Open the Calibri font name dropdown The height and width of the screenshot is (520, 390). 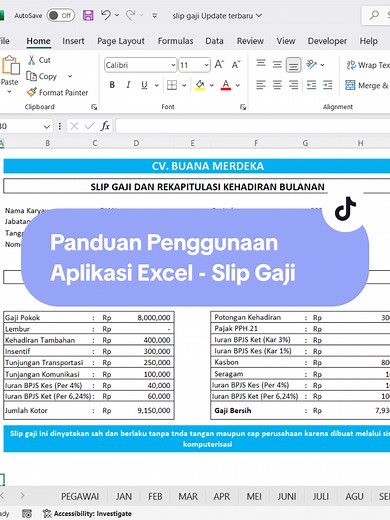173,65
